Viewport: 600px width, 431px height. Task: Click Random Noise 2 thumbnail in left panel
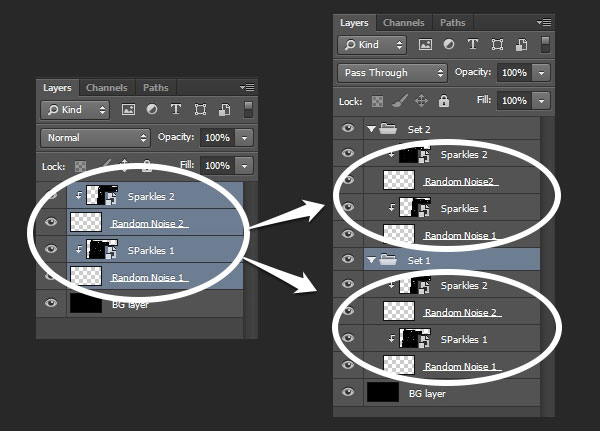pyautogui.click(x=86, y=222)
